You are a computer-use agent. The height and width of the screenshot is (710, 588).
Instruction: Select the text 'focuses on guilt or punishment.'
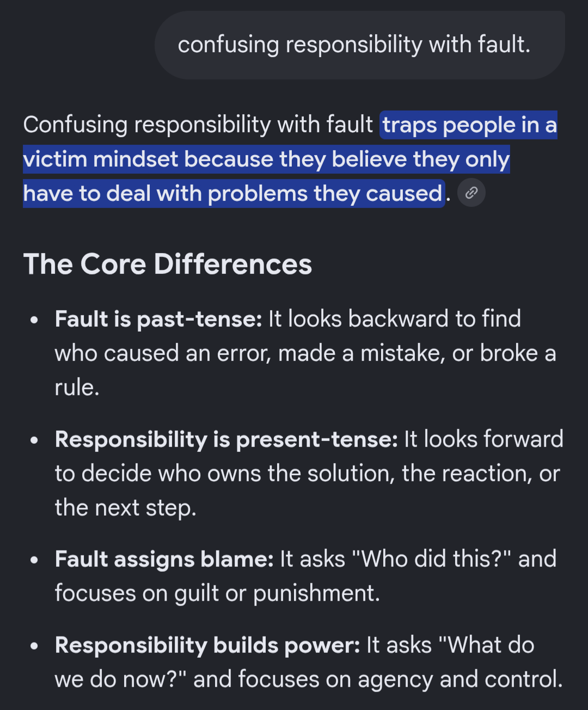click(217, 593)
